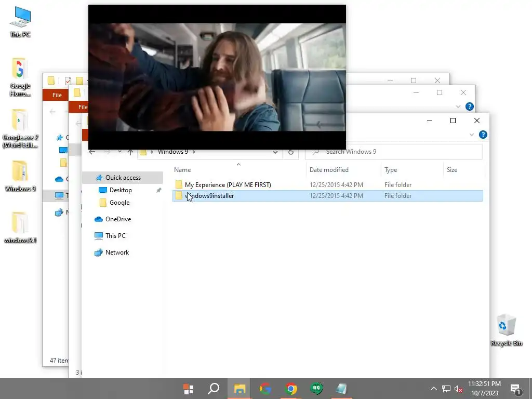
Task: Open the green Hangouts taskbar icon
Action: click(316, 389)
